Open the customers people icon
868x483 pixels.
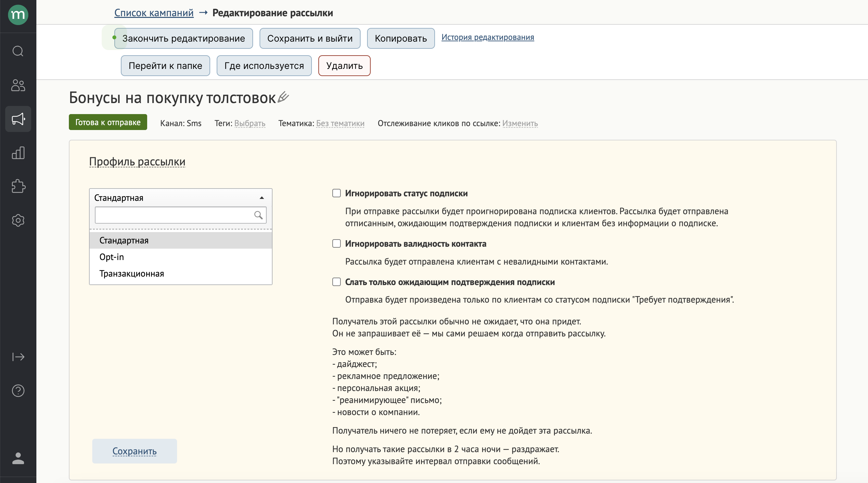click(18, 85)
